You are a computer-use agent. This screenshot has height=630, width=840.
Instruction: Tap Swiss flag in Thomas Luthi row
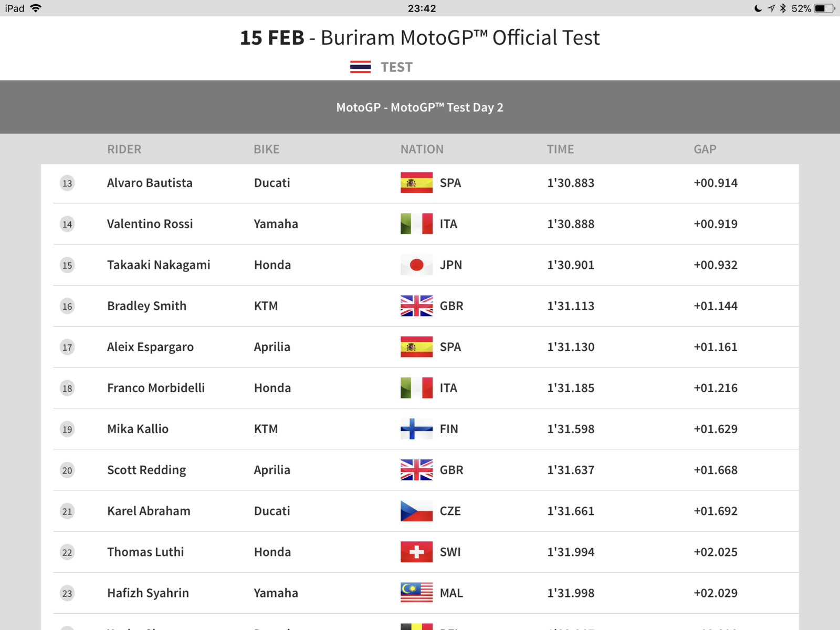coord(416,552)
